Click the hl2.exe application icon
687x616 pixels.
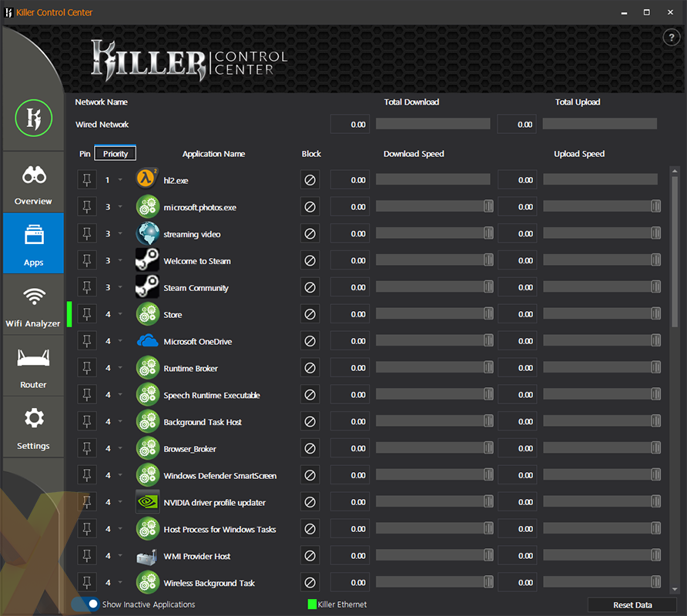coord(147,179)
